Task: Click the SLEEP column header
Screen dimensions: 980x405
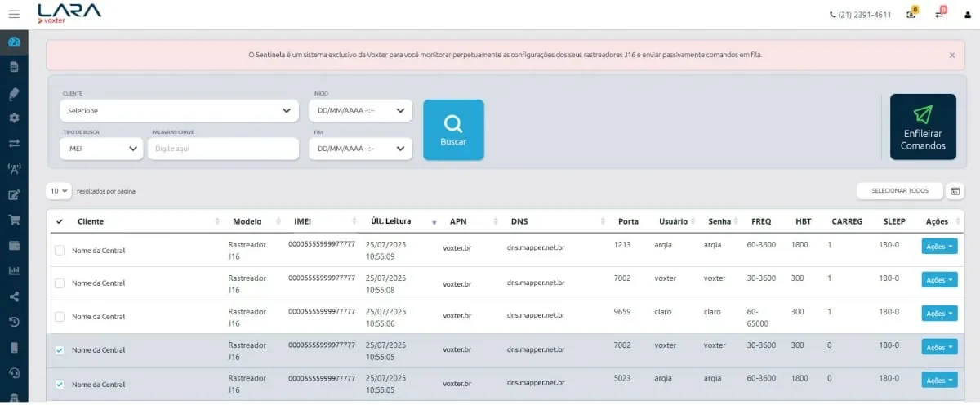Action: click(x=894, y=221)
